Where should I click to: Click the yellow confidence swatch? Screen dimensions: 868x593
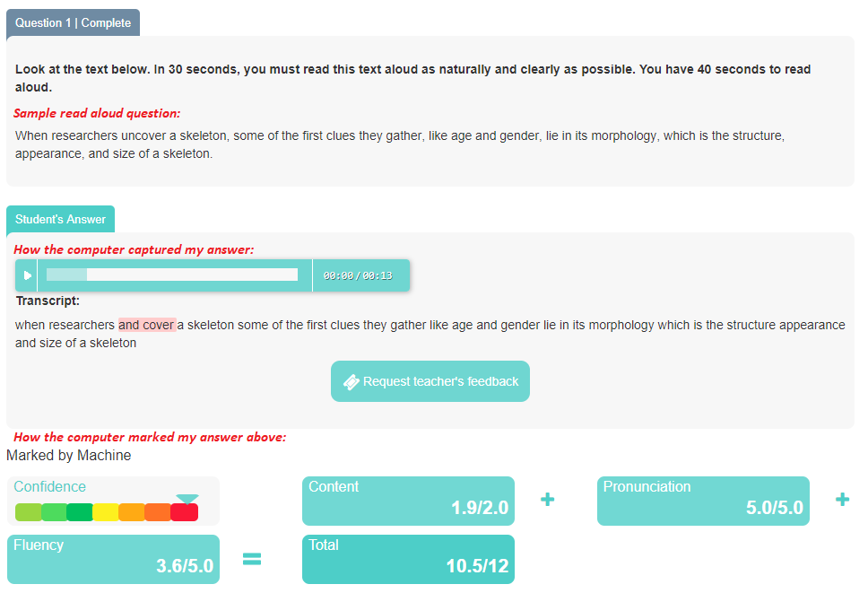(106, 512)
